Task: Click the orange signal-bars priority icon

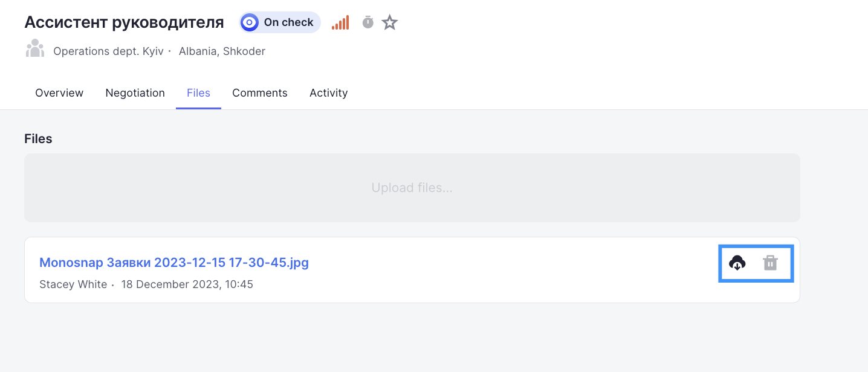Action: click(x=340, y=22)
